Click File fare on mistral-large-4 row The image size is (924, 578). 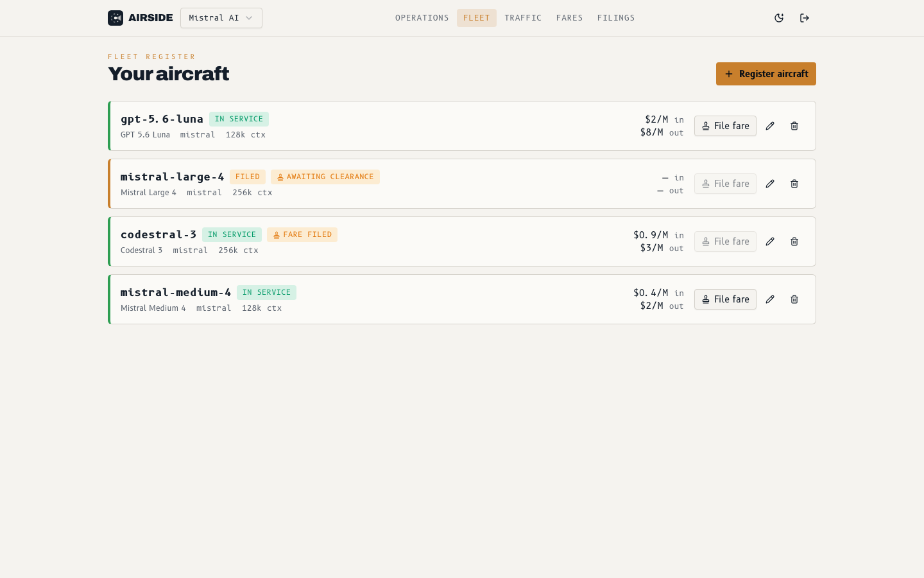(725, 184)
